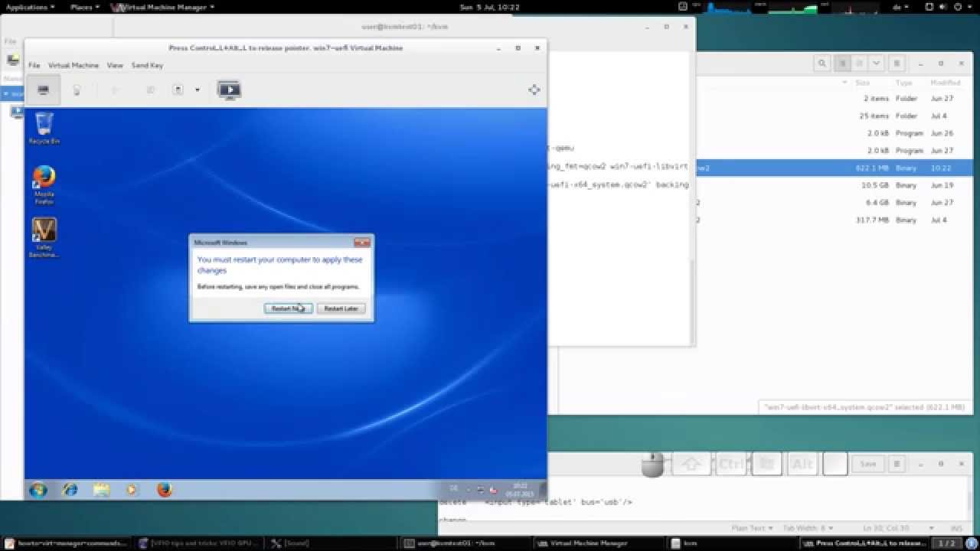Launch Mozilla Firefox from the desktop shortcut
980x551 pixels.
(44, 185)
